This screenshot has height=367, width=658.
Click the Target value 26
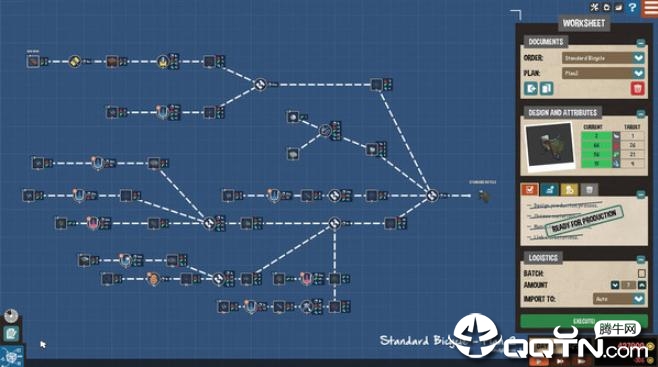pyautogui.click(x=632, y=145)
